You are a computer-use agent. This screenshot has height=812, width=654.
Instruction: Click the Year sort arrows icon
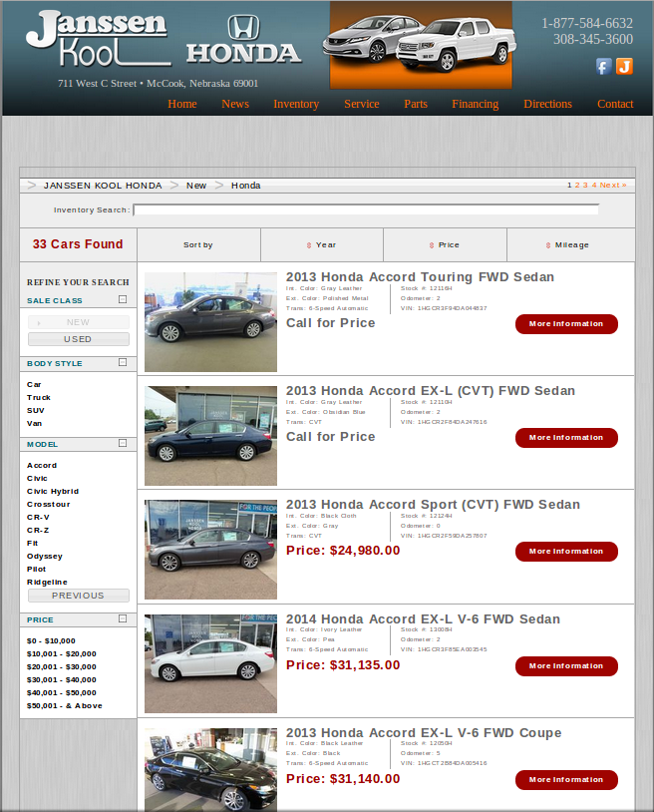click(x=309, y=245)
